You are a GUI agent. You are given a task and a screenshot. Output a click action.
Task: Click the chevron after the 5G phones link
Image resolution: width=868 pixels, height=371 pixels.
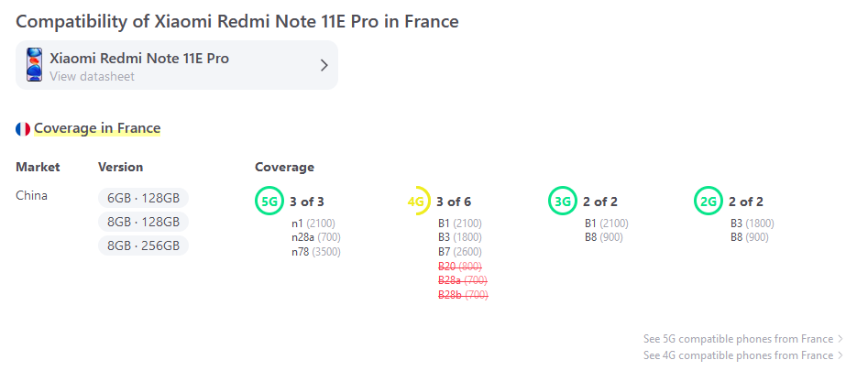(x=841, y=338)
